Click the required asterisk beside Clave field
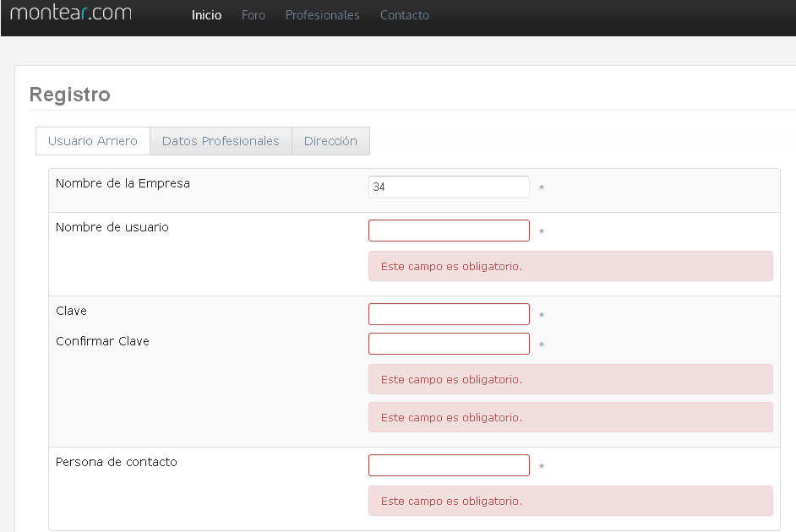Image resolution: width=796 pixels, height=532 pixels. point(542,315)
